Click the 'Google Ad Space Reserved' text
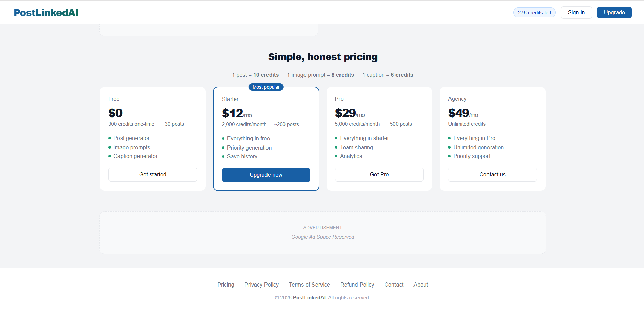This screenshot has height=310, width=644. click(323, 237)
